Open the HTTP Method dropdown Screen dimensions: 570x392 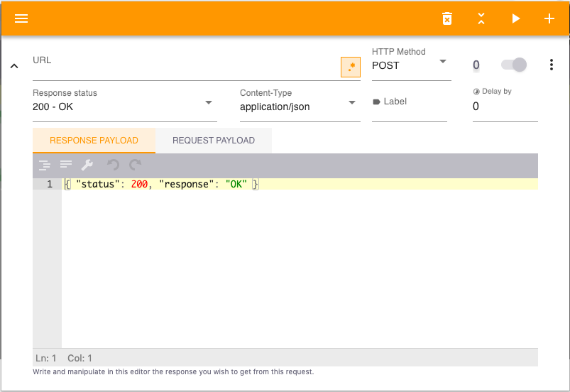coord(411,65)
